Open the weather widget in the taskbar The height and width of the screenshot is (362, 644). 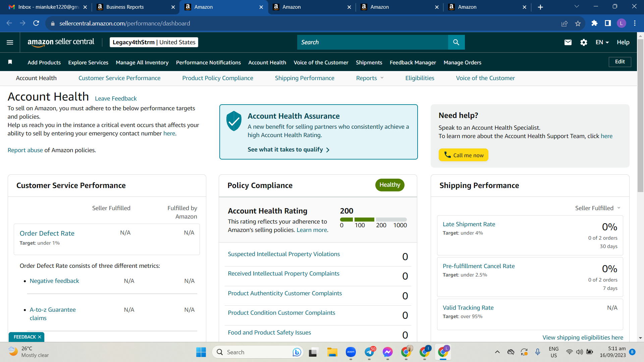(29, 352)
